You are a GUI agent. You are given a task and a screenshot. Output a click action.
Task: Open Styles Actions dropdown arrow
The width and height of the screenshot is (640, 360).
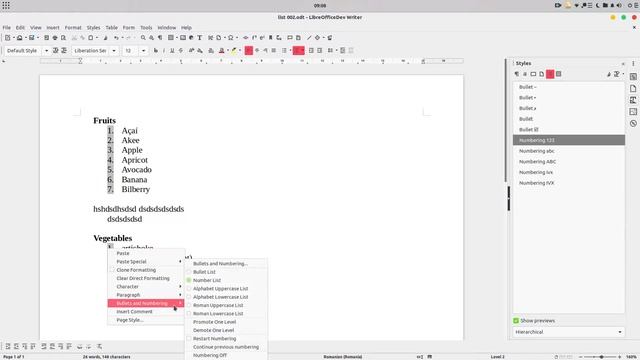click(623, 74)
